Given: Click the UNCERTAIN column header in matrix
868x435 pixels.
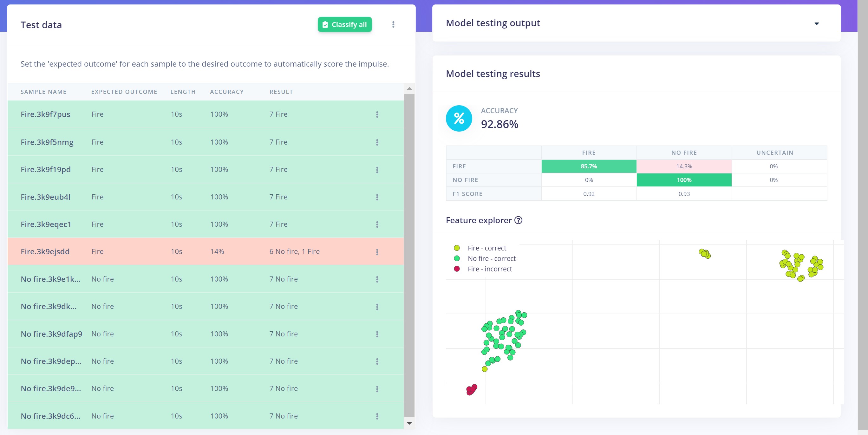Looking at the screenshot, I should pos(775,153).
